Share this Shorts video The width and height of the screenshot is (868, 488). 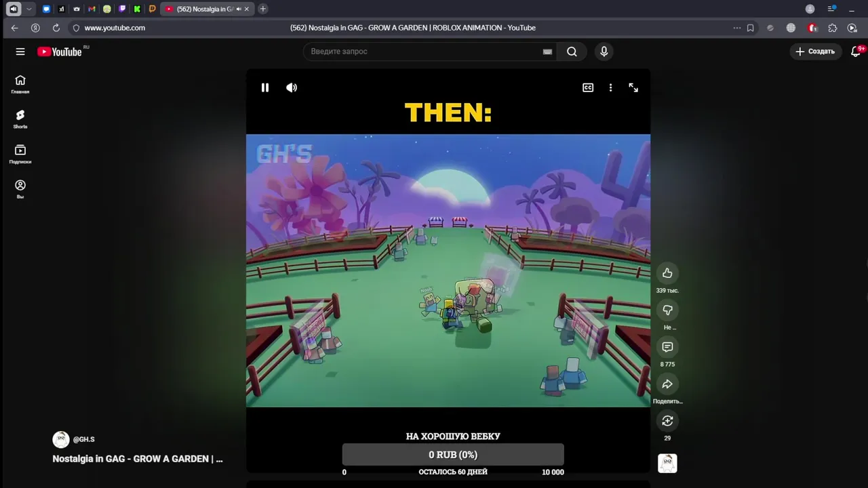[667, 384]
